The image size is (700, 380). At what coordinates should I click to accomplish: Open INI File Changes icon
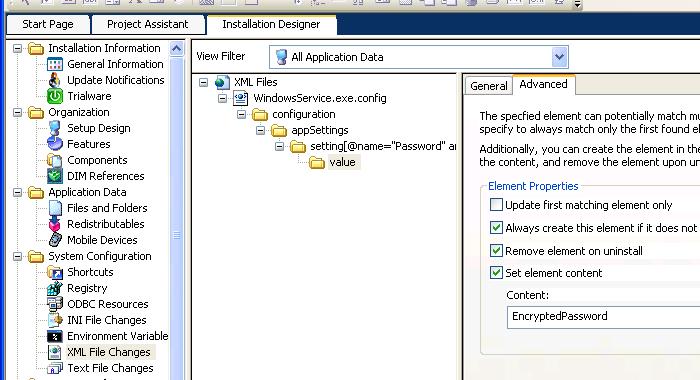tap(55, 320)
